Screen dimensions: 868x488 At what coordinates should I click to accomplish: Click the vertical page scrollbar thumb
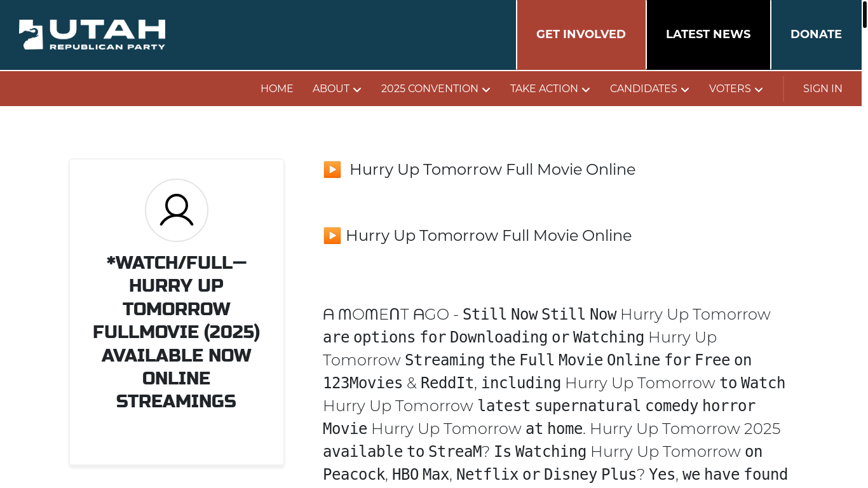[865, 14]
